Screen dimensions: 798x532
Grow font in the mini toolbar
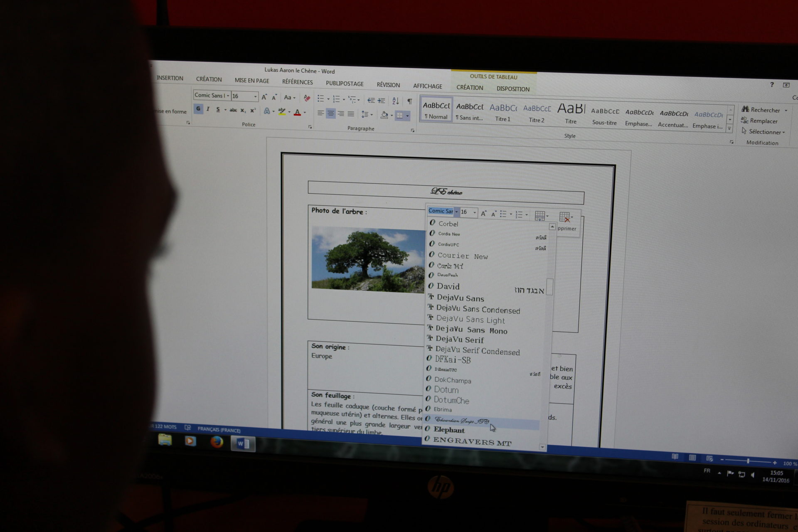483,213
